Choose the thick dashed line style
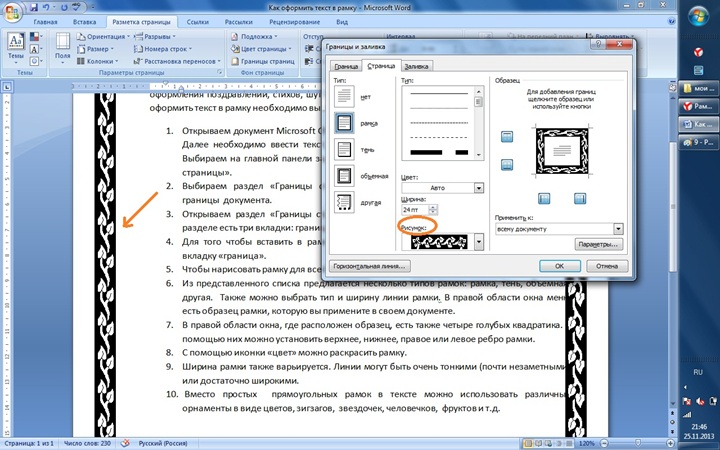This screenshot has height=450, width=720. click(439, 152)
